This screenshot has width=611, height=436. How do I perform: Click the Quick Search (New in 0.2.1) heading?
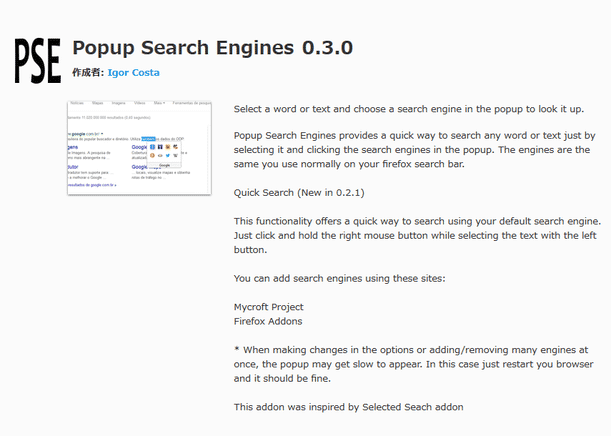299,193
